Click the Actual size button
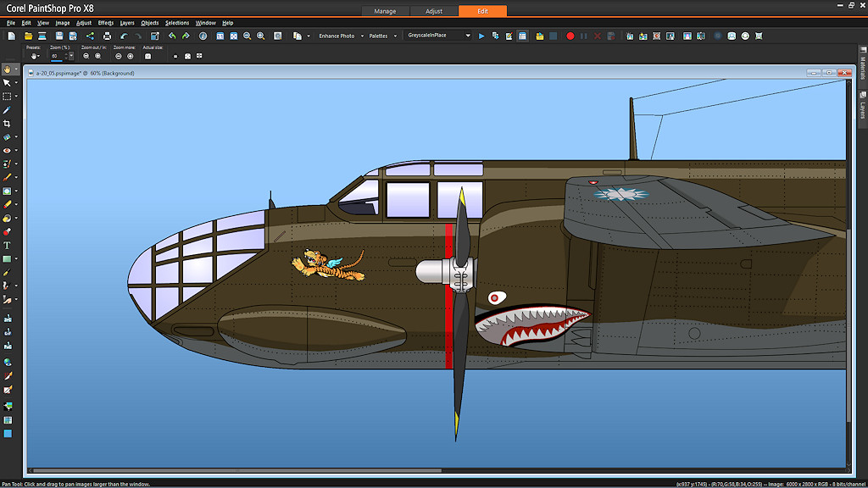 (147, 57)
